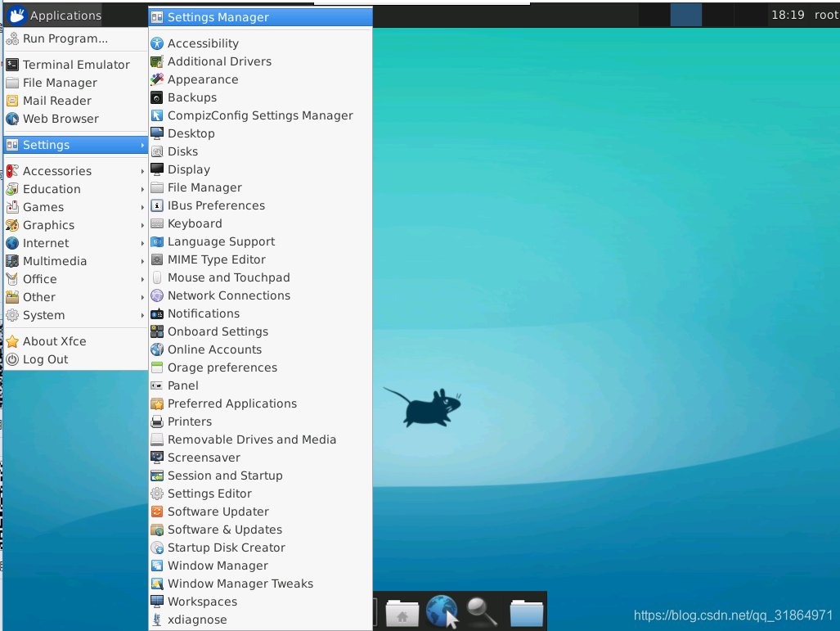Click the IBus Preferences icon
840x631 pixels.
tap(157, 205)
